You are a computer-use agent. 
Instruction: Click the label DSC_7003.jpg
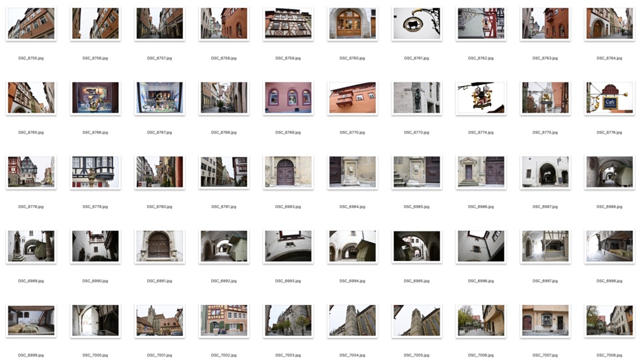coord(288,355)
